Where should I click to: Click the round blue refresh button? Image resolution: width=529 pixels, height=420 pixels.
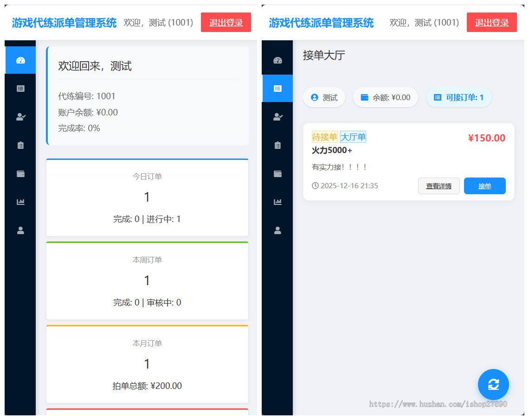[493, 384]
